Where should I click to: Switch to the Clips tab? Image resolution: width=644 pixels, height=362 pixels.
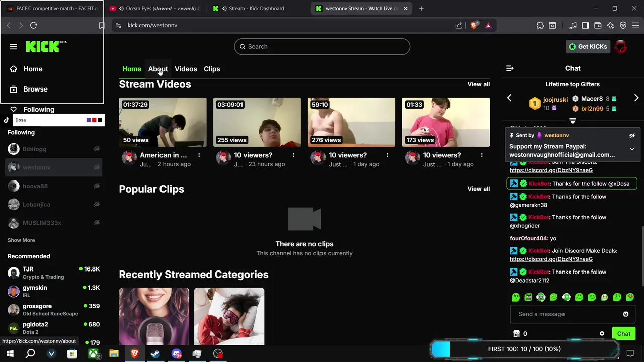coord(212,69)
